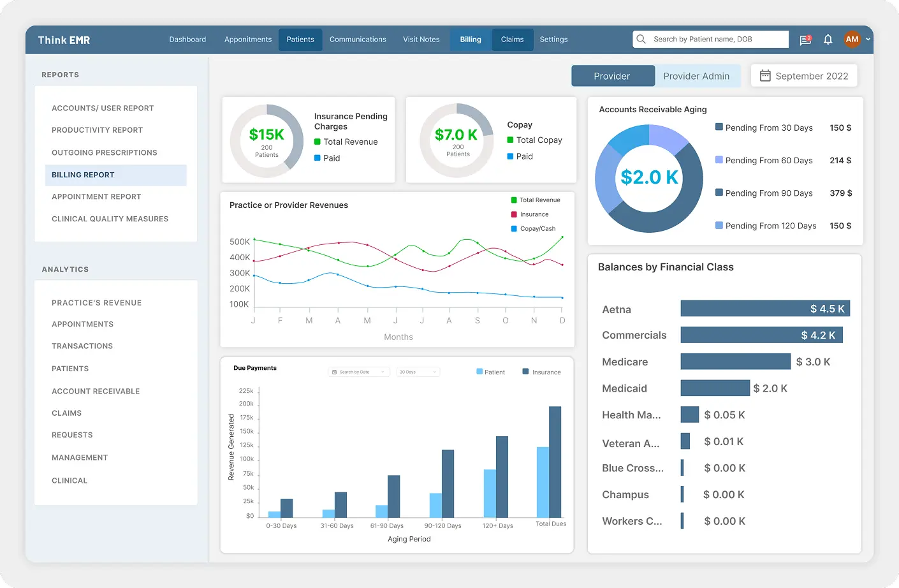Click the search magnifier in the patient search bar
Viewport: 899px width, 588px height.
(641, 39)
